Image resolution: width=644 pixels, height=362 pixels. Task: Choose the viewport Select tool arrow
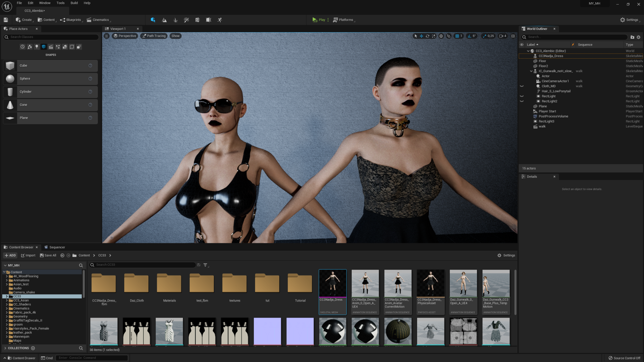pyautogui.click(x=416, y=36)
